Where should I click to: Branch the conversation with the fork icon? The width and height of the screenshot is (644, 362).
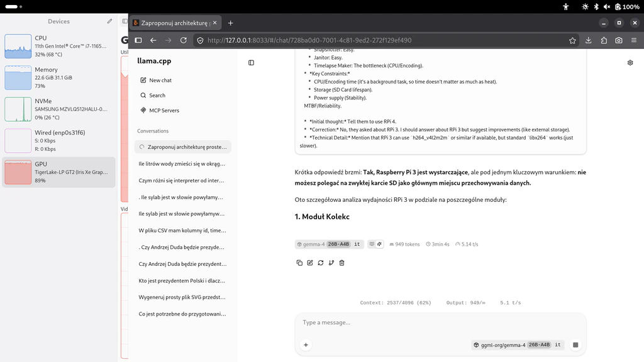pos(331,263)
